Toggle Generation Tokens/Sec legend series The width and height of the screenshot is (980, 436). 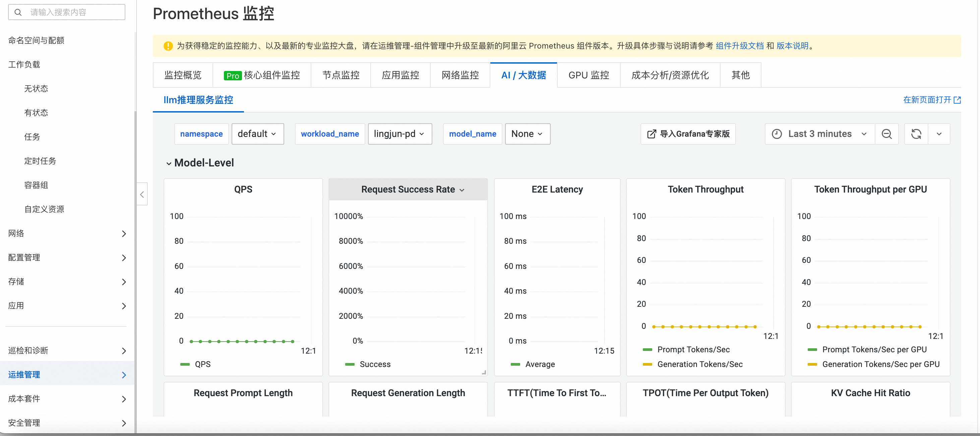coord(699,364)
